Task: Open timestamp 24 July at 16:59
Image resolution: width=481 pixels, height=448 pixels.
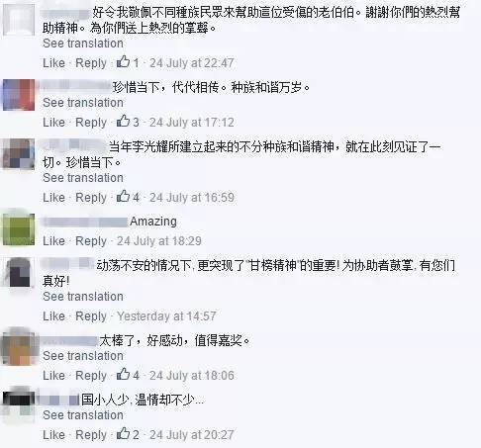Action: coord(192,198)
